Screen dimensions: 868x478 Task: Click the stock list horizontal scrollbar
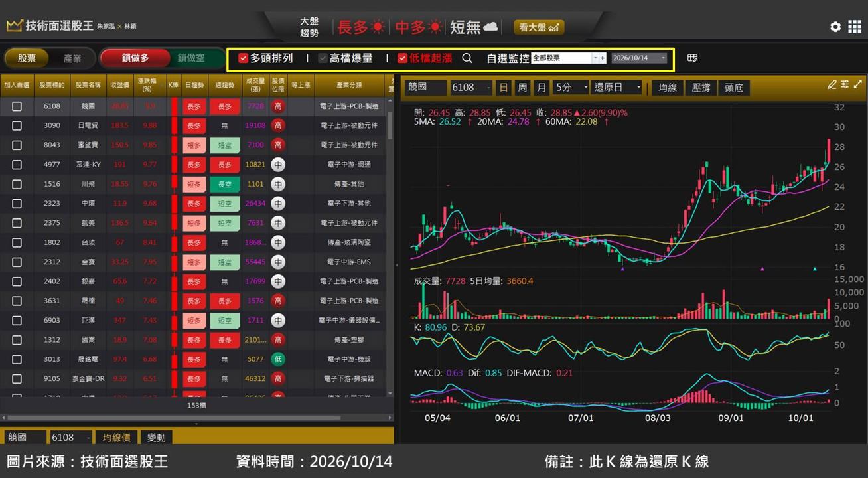tap(174, 418)
